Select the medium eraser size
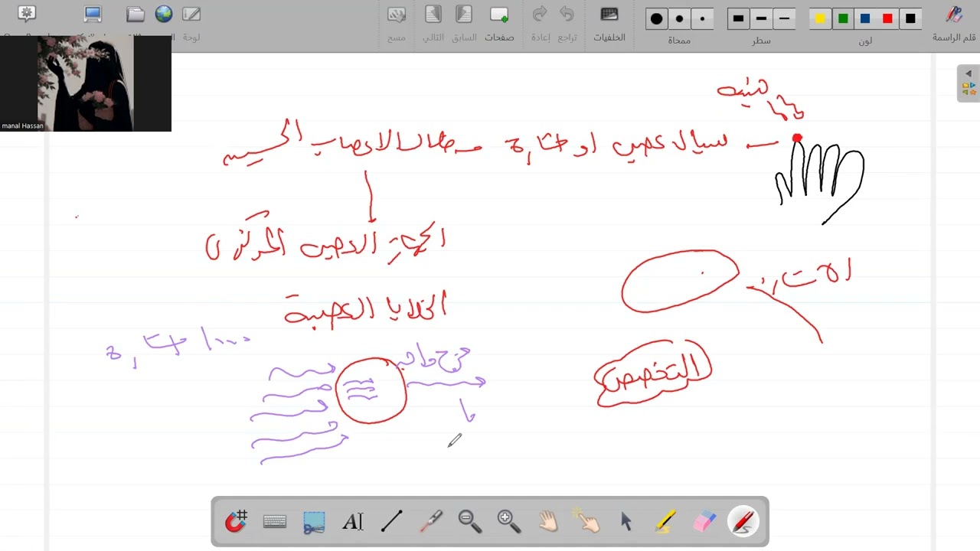This screenshot has height=551, width=980. pyautogui.click(x=679, y=18)
